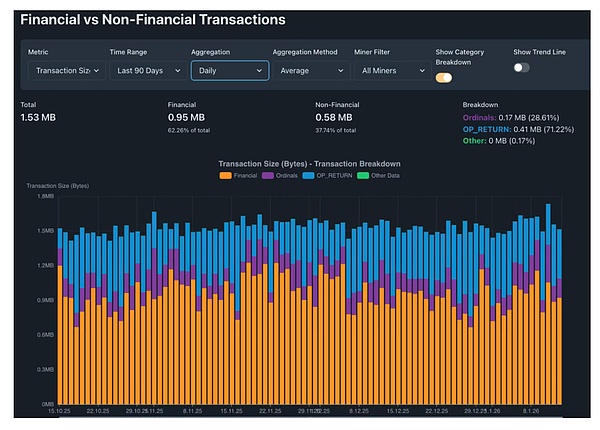The width and height of the screenshot is (600, 430).
Task: Open the Miner Filter dropdown
Action: coord(388,71)
